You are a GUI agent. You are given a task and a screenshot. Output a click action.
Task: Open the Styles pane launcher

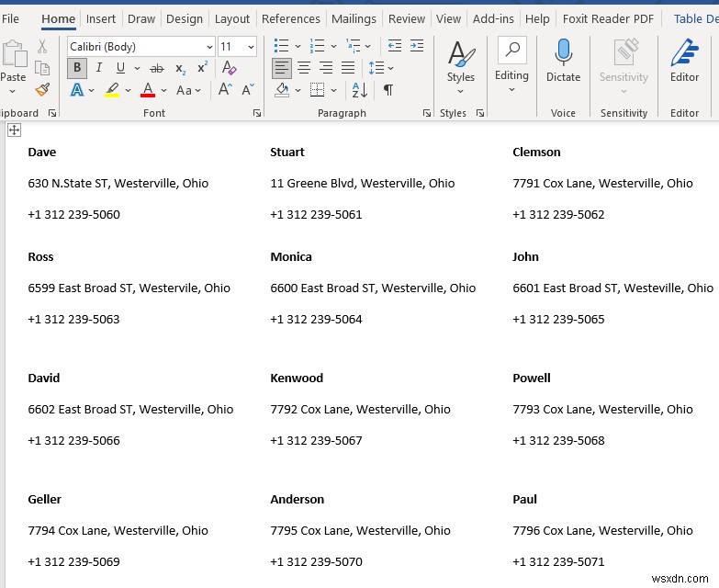(480, 113)
